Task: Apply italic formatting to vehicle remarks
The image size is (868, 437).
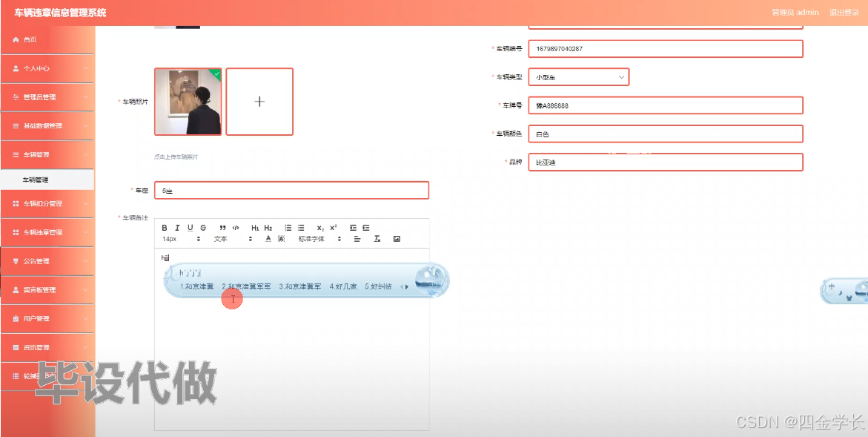Action: [x=176, y=228]
